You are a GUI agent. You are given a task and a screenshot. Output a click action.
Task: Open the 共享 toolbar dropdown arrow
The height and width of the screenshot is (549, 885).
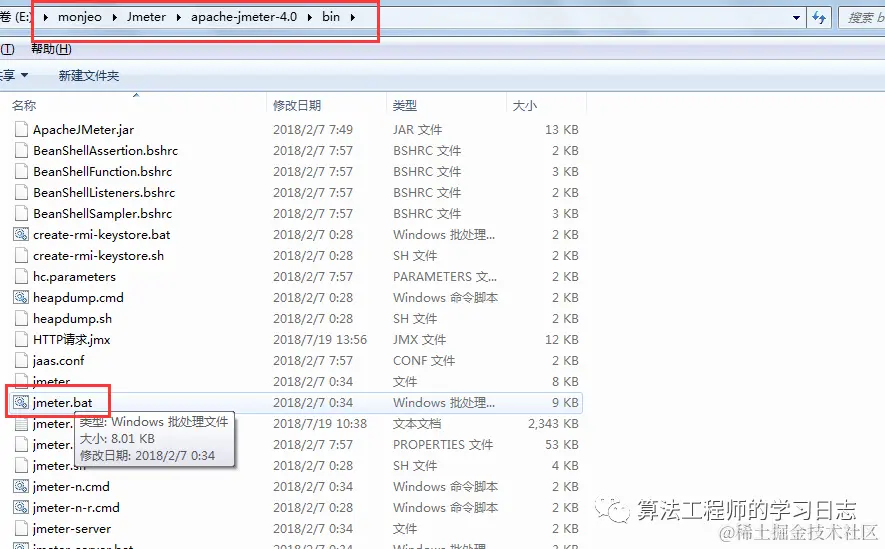click(24, 75)
